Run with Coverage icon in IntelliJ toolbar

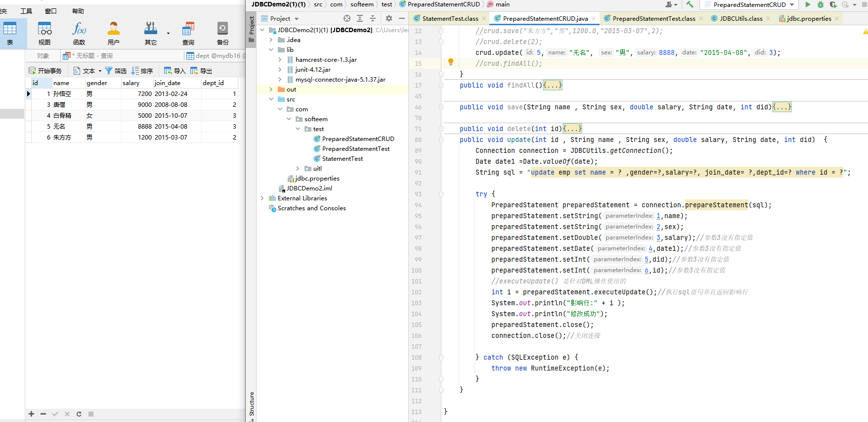pyautogui.click(x=833, y=4)
